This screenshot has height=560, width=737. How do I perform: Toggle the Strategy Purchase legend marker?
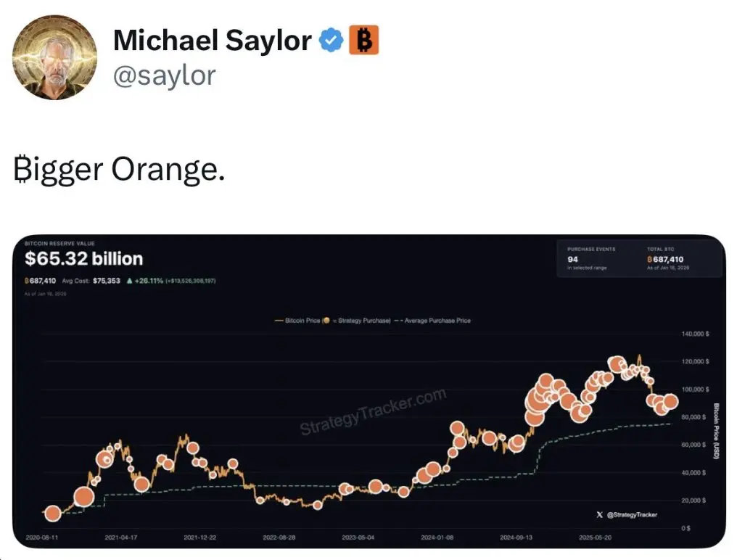326,320
